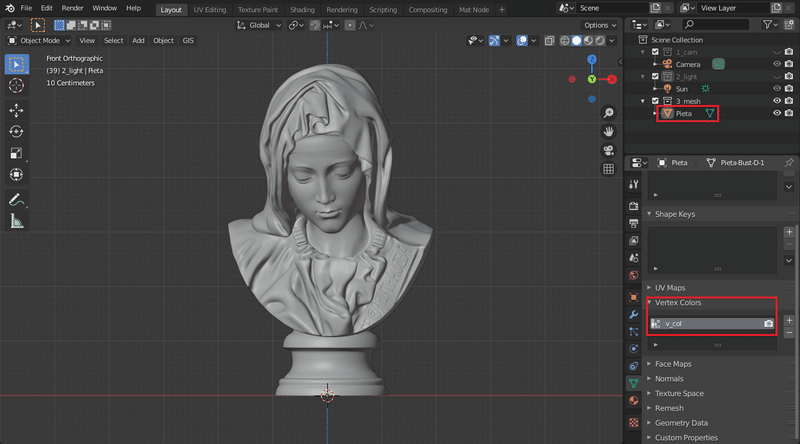Expand the Remesh panel
This screenshot has height=444, width=800.
(x=669, y=408)
